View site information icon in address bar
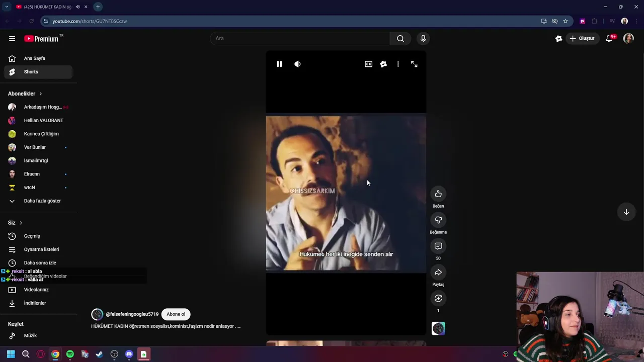This screenshot has height=362, width=644. click(46, 21)
